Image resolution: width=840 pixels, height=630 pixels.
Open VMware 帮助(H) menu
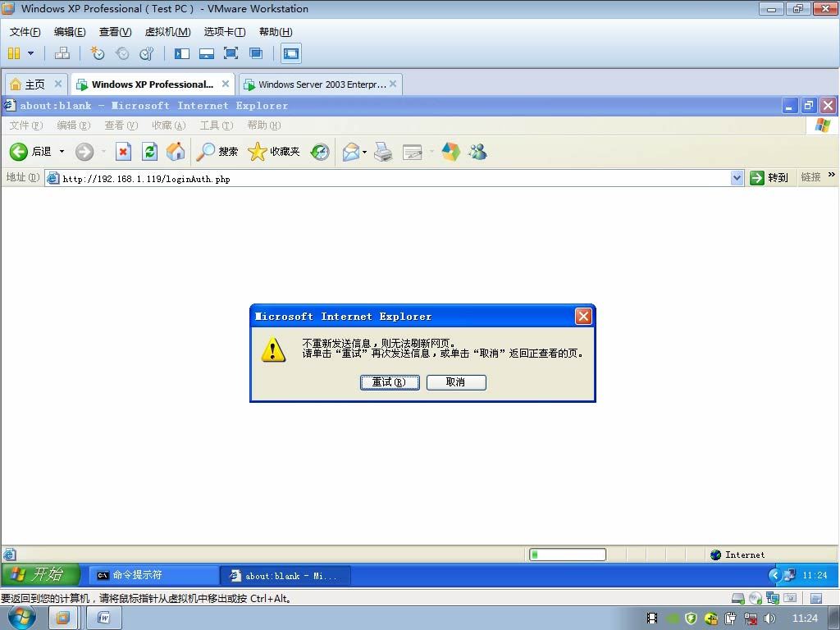click(276, 32)
